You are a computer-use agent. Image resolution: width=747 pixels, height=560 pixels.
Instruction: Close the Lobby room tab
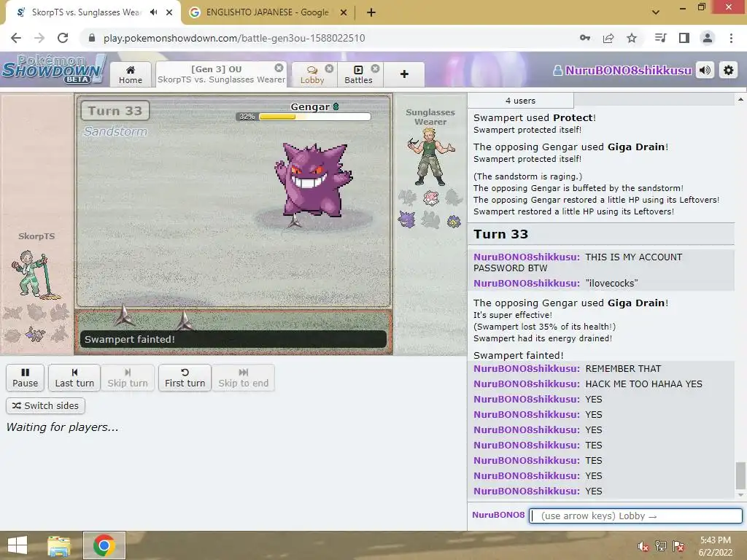(x=329, y=69)
